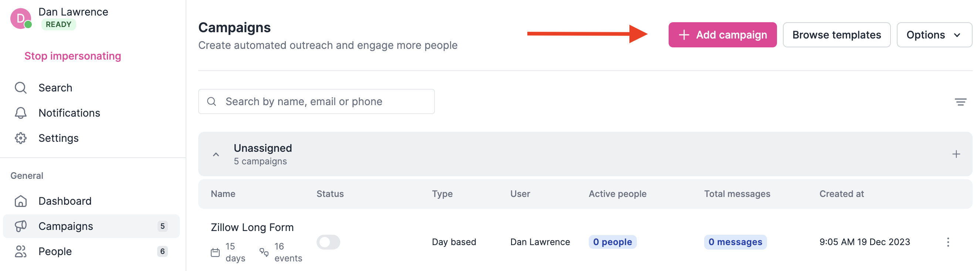Viewport: 980px width, 271px height.
Task: Open the Options dropdown
Action: [935, 35]
